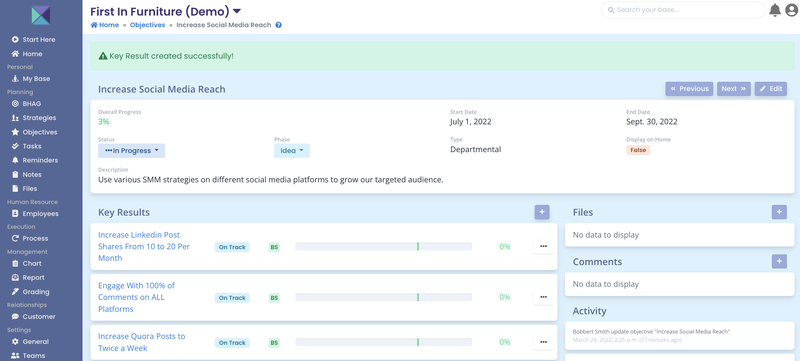
Task: Click the Customer chat bubble icon
Action: pyautogui.click(x=15, y=316)
